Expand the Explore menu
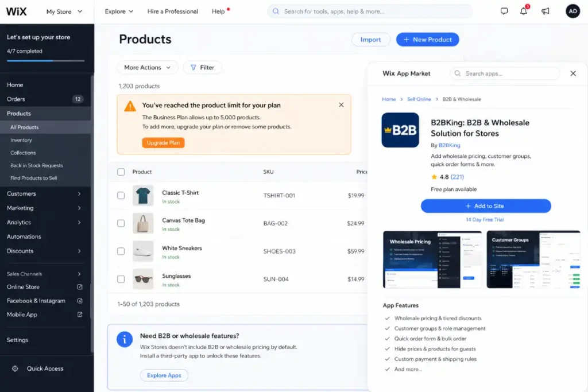Viewport: 588px width, 392px height. 119,11
